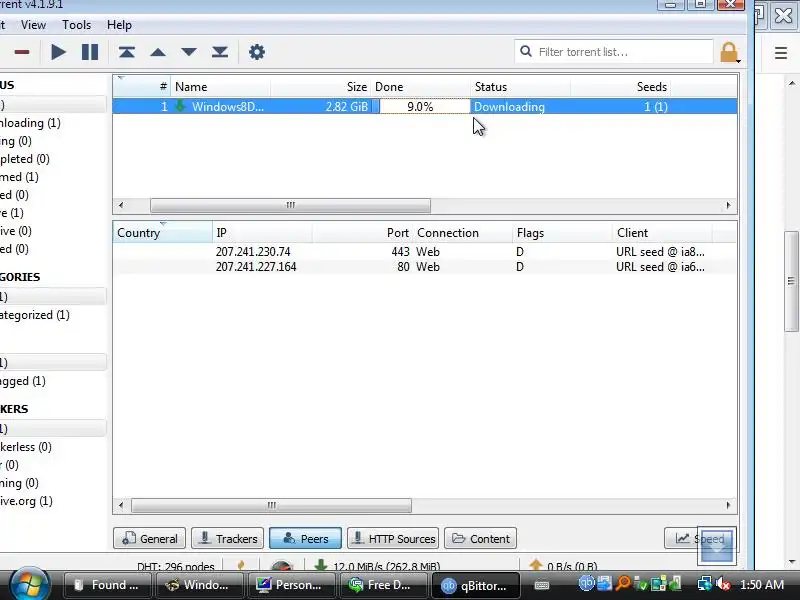800x600 pixels.
Task: Click the background window vertical scrollbar thumb
Action: (791, 282)
